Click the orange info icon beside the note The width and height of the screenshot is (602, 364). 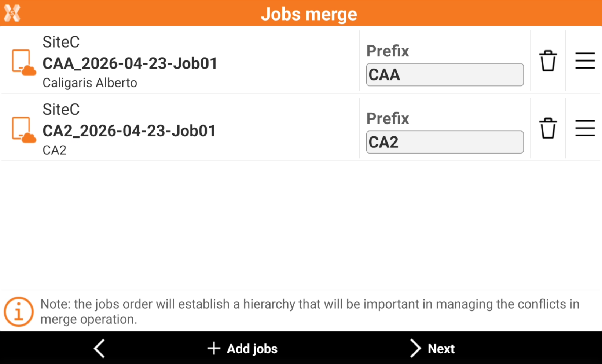[19, 312]
